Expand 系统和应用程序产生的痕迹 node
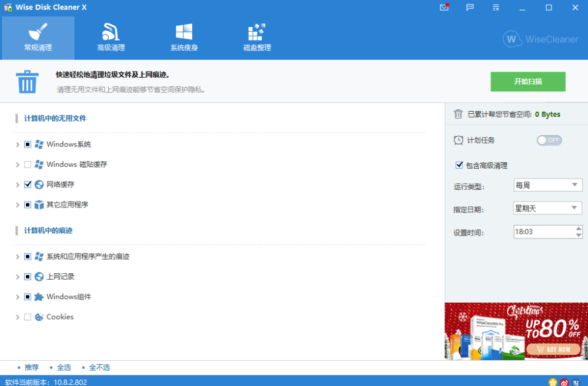Screen dimensions: 588x386 click(x=17, y=257)
